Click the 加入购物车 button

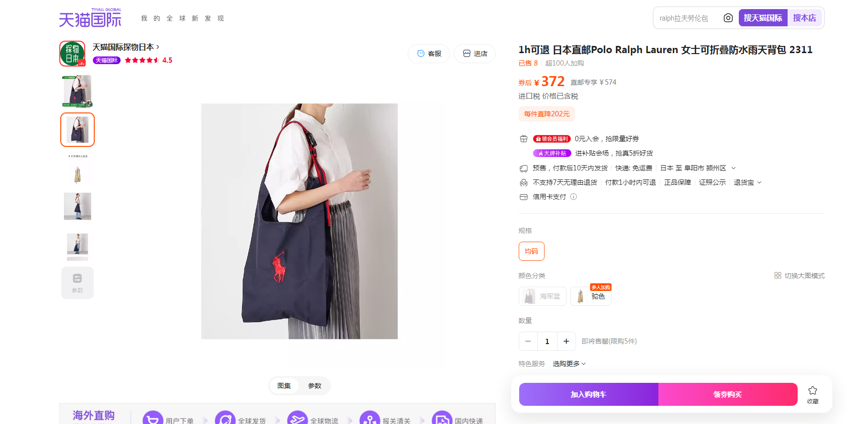click(x=589, y=394)
